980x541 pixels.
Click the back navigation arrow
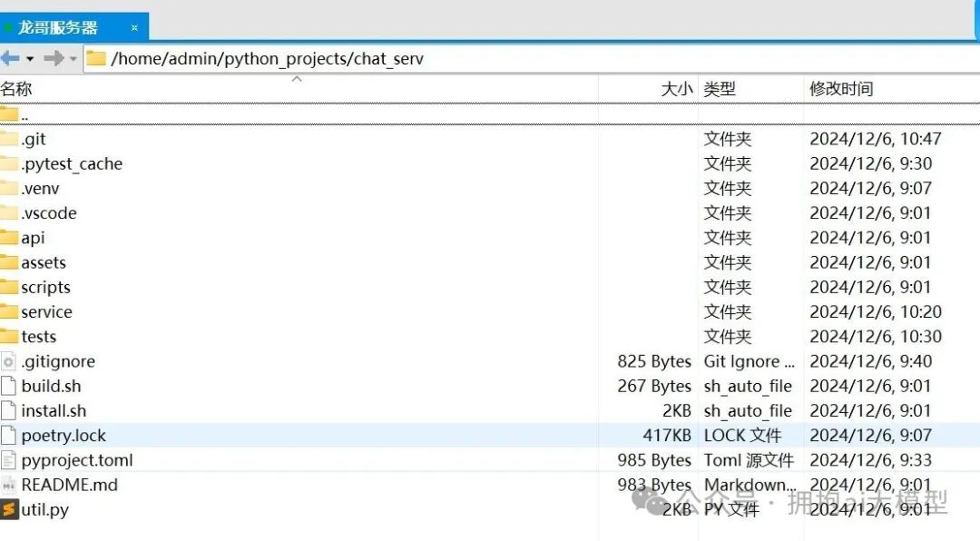click(10, 58)
